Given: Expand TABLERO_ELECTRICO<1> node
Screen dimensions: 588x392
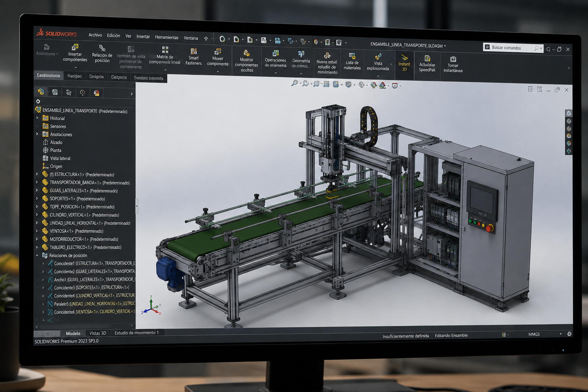Looking at the screenshot, I should pyautogui.click(x=37, y=247).
